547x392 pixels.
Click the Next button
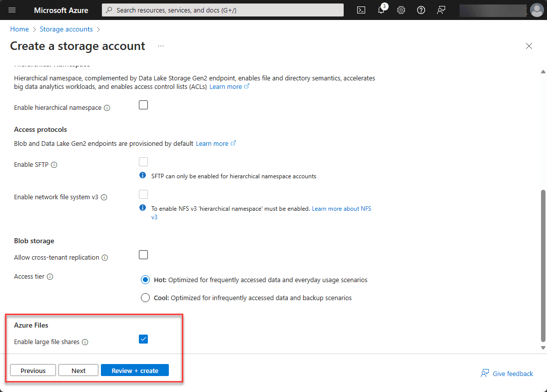coord(78,371)
